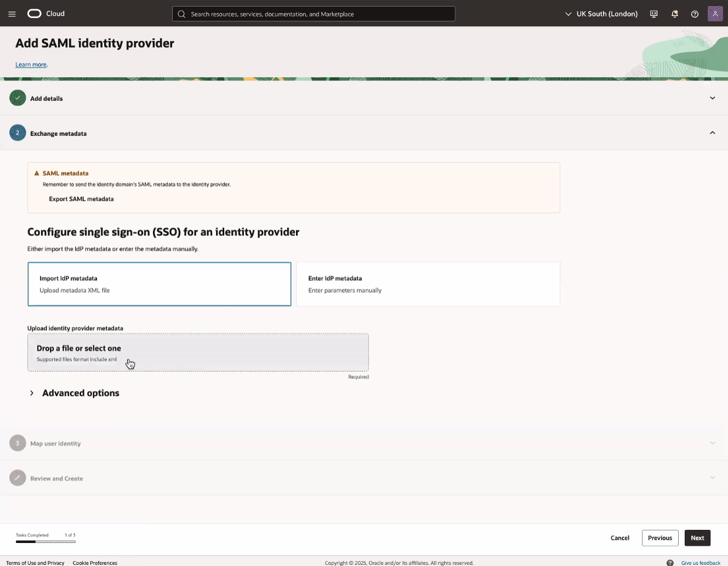
Task: Collapse the Add details section
Action: 712,98
